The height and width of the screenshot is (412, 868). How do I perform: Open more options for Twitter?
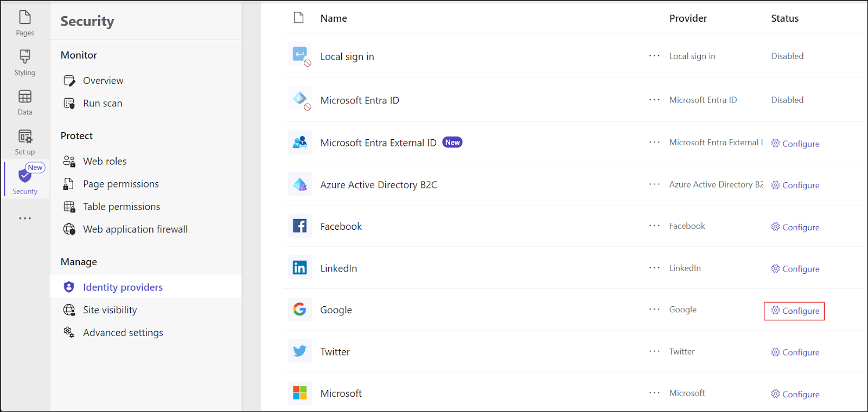click(x=655, y=351)
